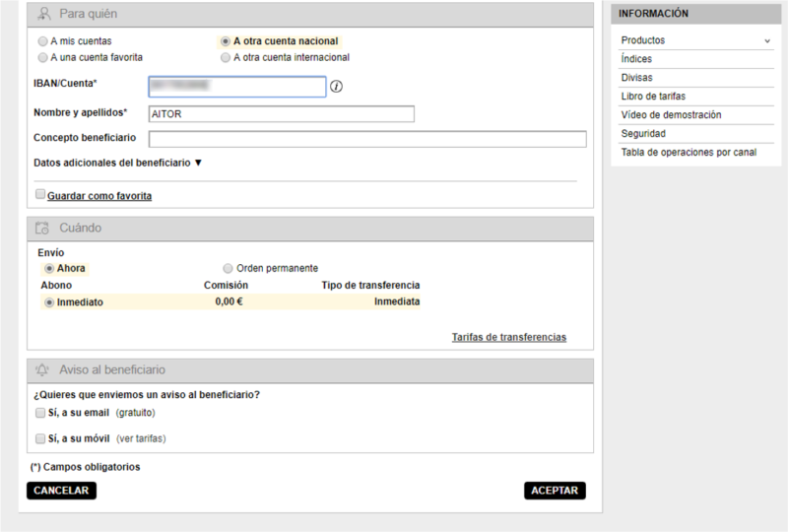Enable 'Guardar como favorita' checkbox
This screenshot has width=788, height=532.
40,195
